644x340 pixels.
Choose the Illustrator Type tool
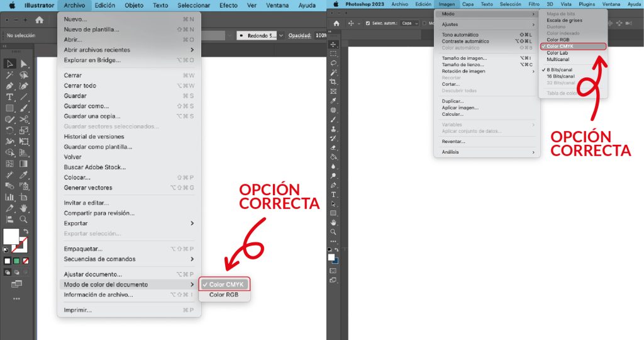click(x=10, y=97)
